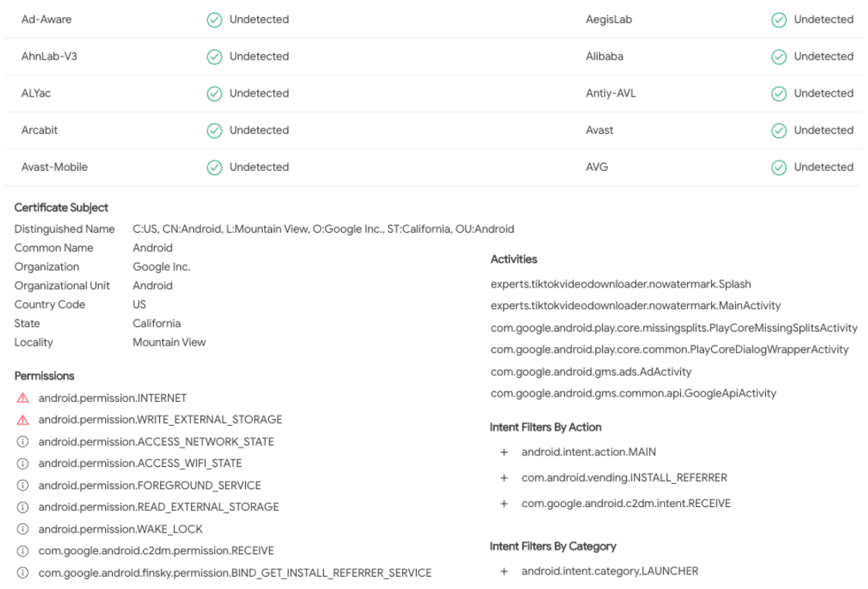Click the green check icon for Avast
The image size is (868, 589).
779,131
